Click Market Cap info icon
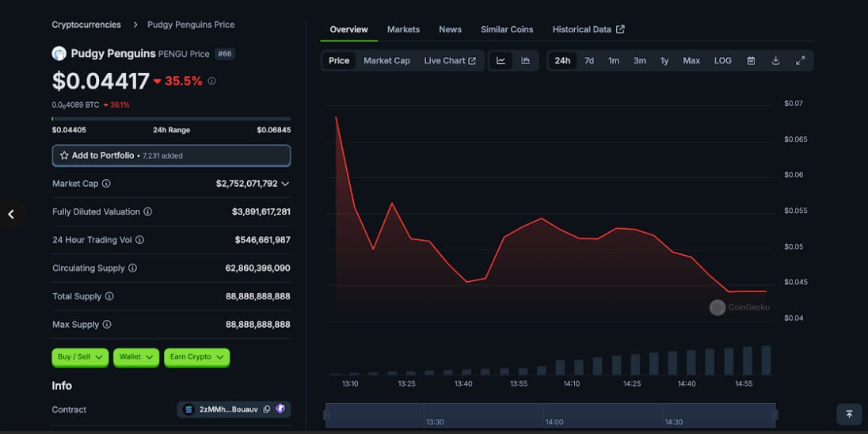 (106, 183)
